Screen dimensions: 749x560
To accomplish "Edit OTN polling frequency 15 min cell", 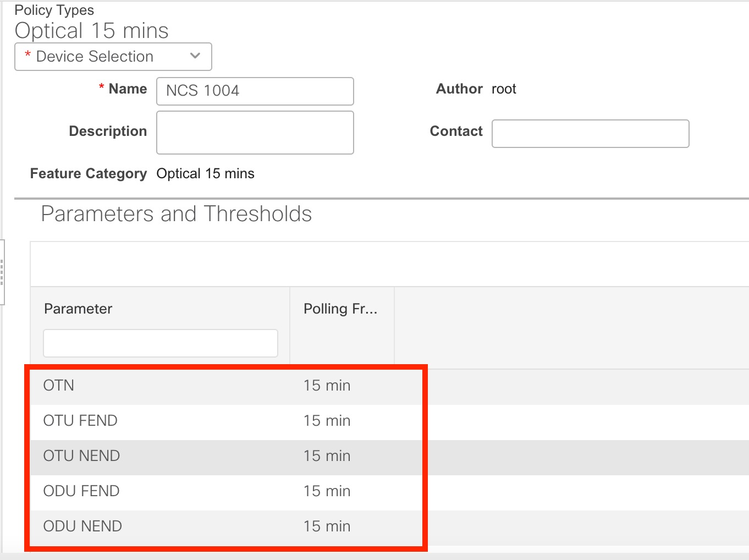I will [x=327, y=386].
